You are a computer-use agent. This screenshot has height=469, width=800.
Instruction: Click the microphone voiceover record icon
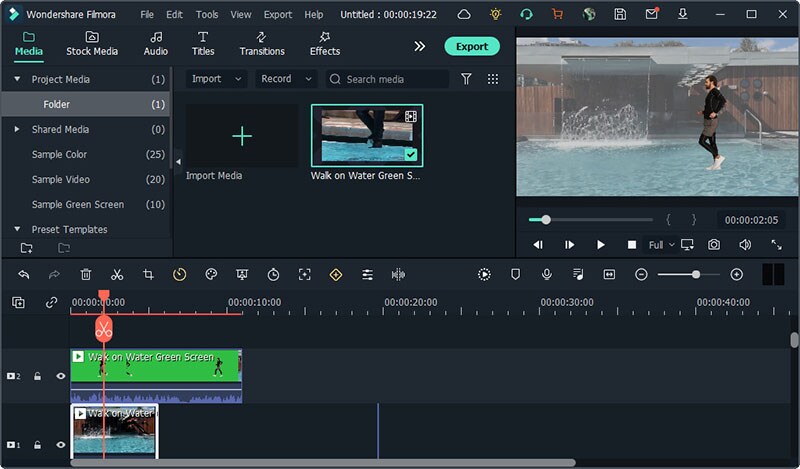(x=547, y=274)
